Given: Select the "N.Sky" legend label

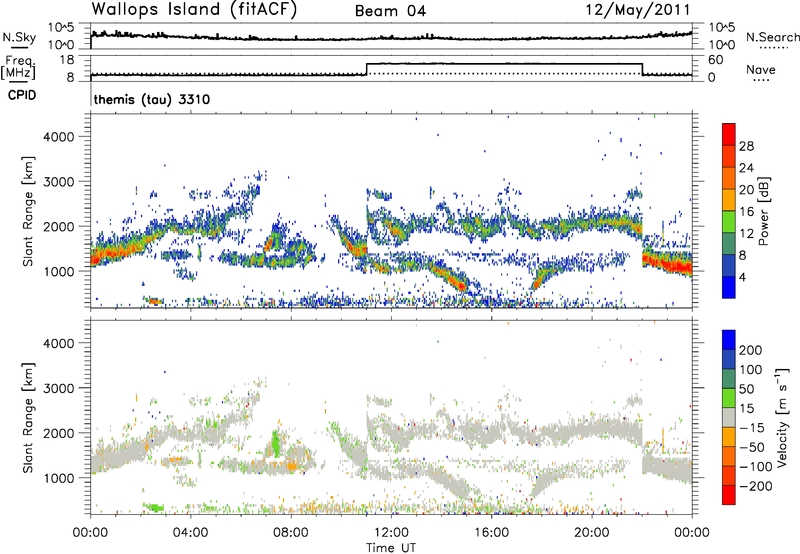Looking at the screenshot, I should point(19,37).
